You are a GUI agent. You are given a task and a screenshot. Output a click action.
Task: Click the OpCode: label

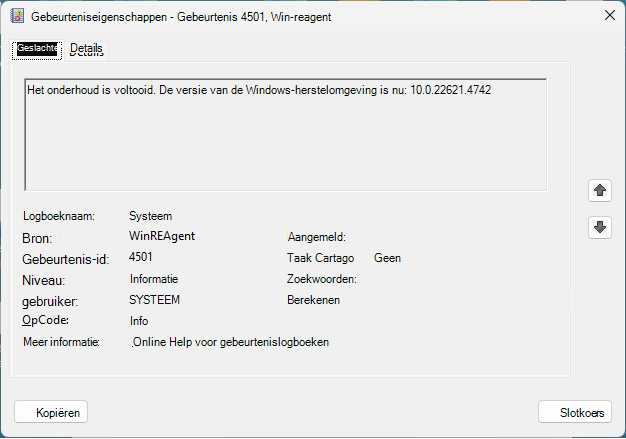46,320
